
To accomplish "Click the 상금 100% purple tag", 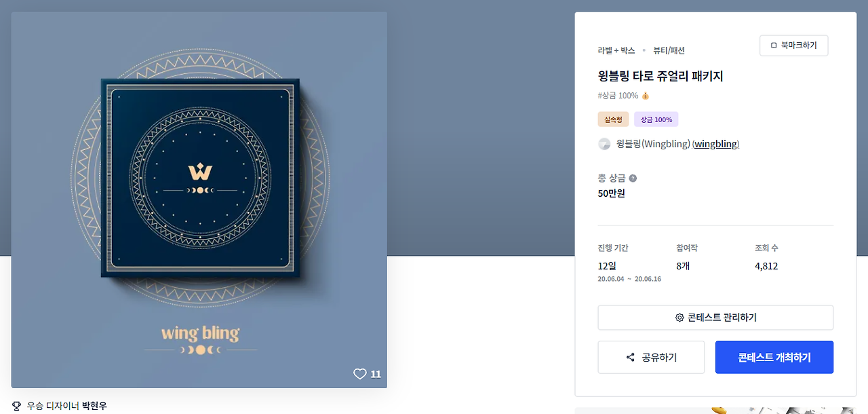I will pos(656,119).
